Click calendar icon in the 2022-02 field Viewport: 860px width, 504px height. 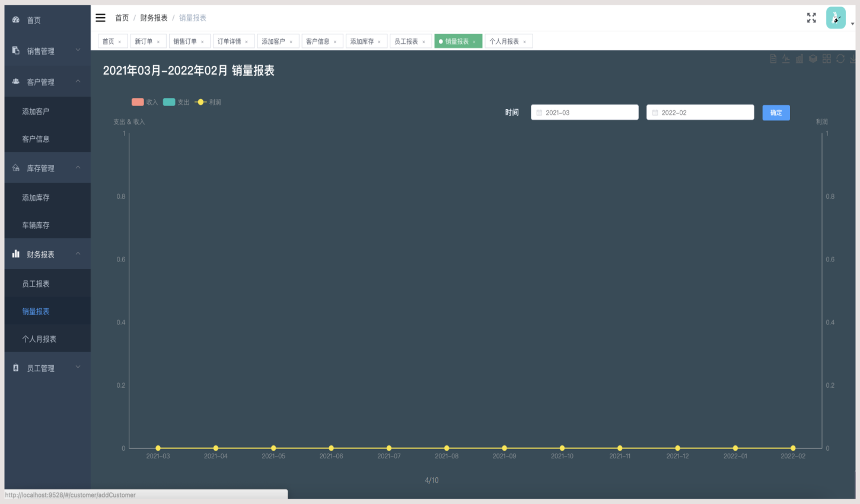pyautogui.click(x=655, y=113)
